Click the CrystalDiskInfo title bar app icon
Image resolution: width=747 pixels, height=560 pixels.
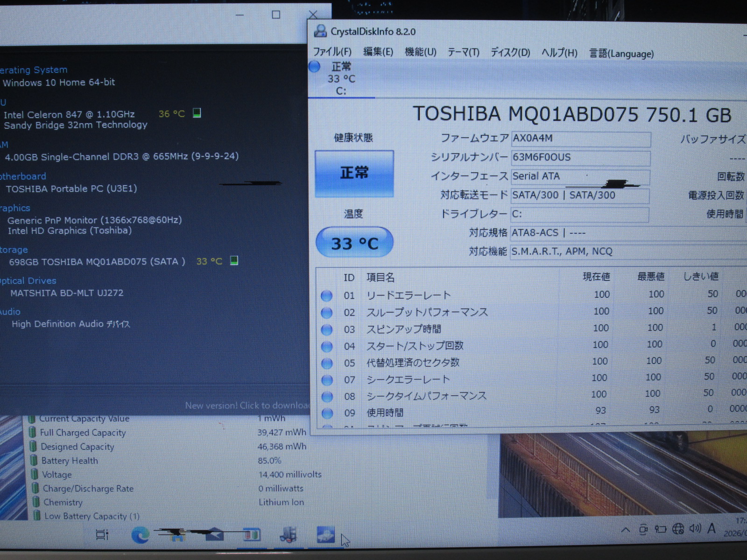pyautogui.click(x=320, y=31)
